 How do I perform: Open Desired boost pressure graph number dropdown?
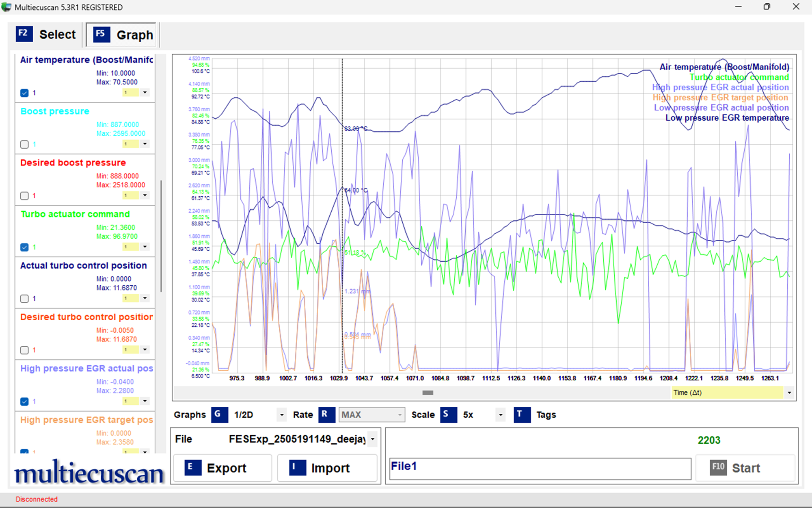coord(145,195)
